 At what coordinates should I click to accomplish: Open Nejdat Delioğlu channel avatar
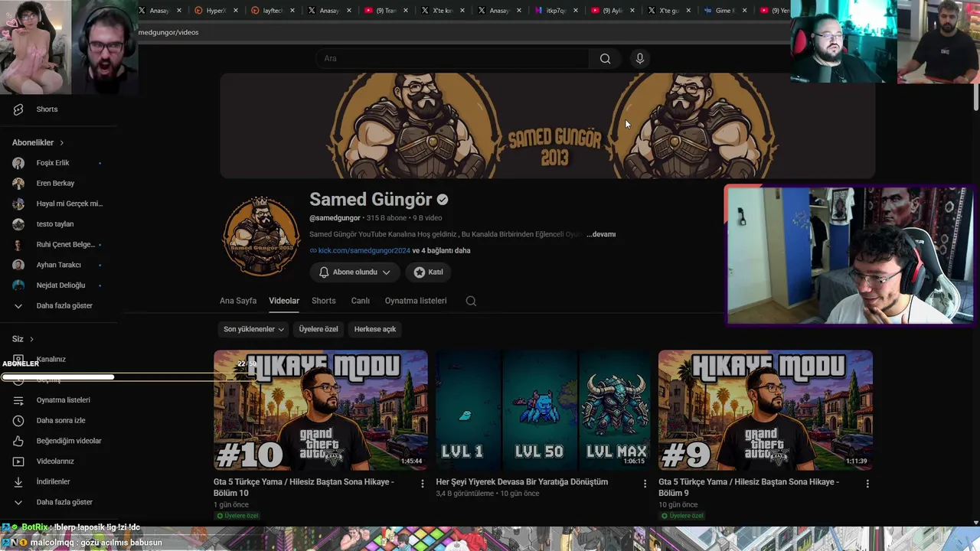click(x=18, y=285)
